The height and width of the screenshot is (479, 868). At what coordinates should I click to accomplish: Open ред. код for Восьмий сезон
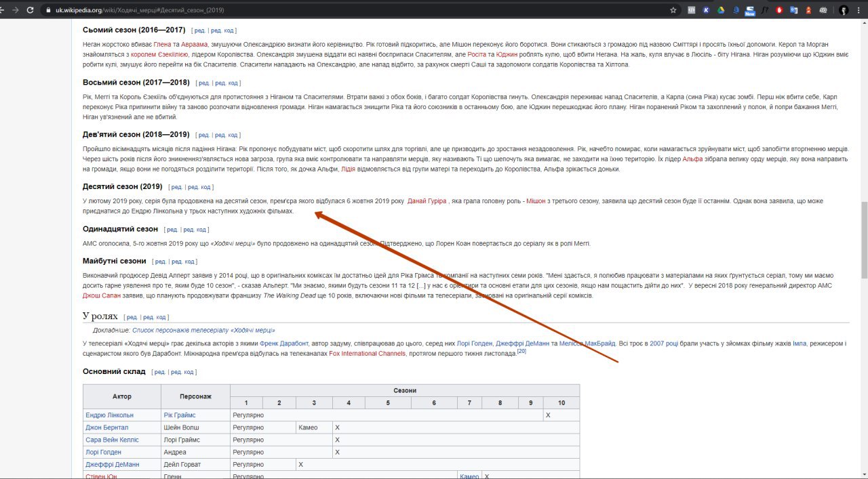[226, 83]
